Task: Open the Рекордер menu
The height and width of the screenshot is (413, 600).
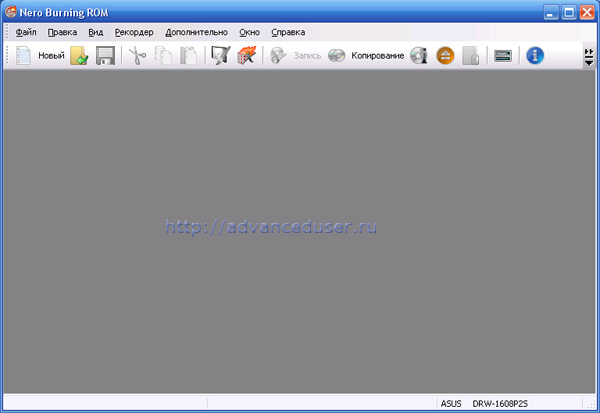Action: coord(134,33)
